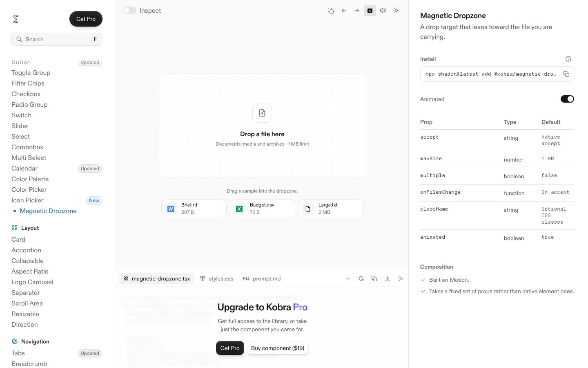Run the code with the play icon
The height and width of the screenshot is (368, 588).
click(x=401, y=279)
